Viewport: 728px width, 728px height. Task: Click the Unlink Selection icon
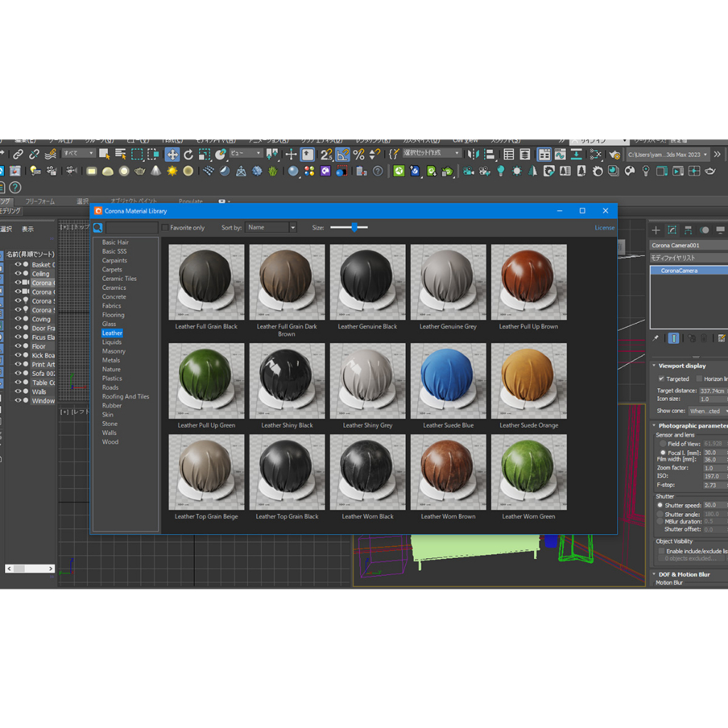click(34, 154)
